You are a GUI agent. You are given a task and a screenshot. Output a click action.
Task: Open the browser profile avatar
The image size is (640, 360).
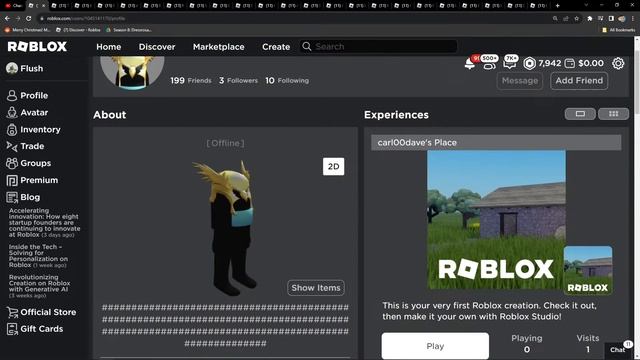622,18
